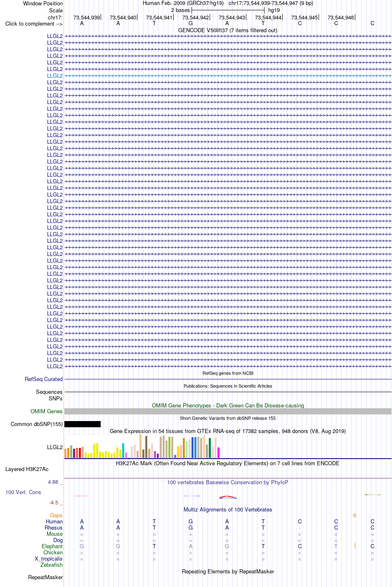The height and width of the screenshot is (587, 392).
Task: Click the GTEx Gene Expression track title
Action: click(x=228, y=431)
